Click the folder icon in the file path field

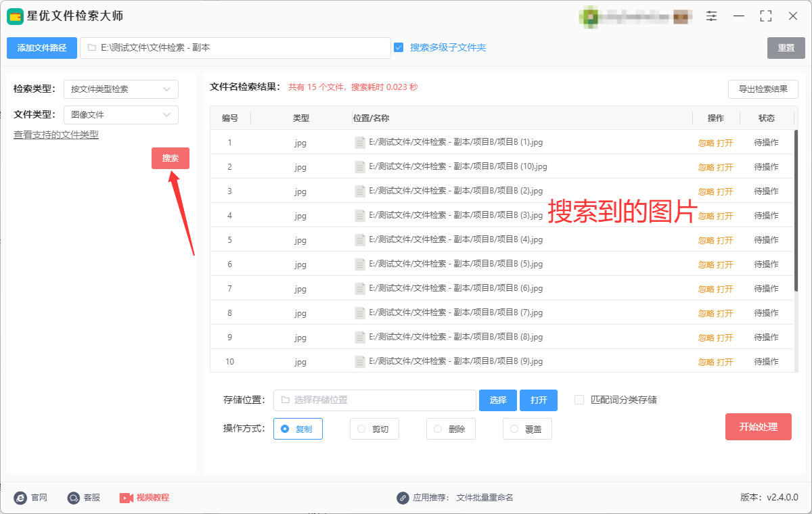coord(91,48)
